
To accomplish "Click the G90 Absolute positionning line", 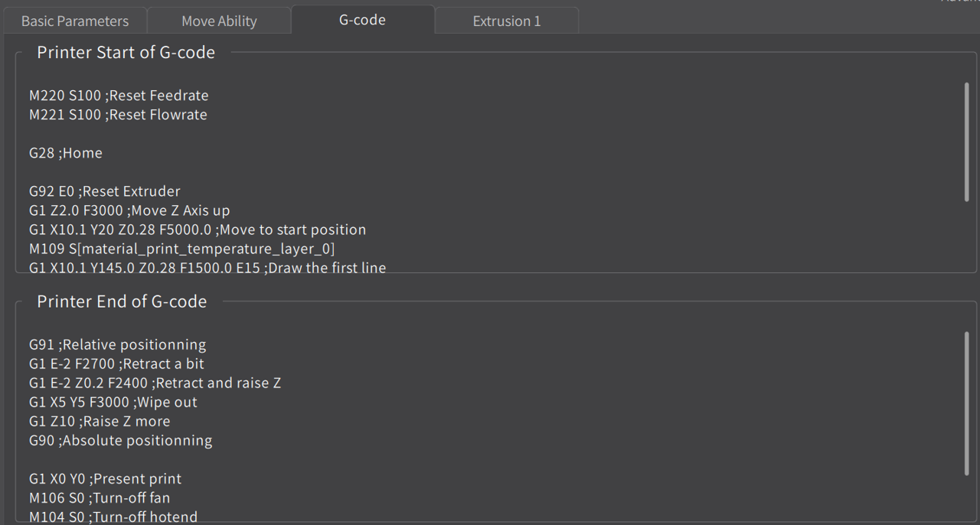I will click(x=120, y=441).
